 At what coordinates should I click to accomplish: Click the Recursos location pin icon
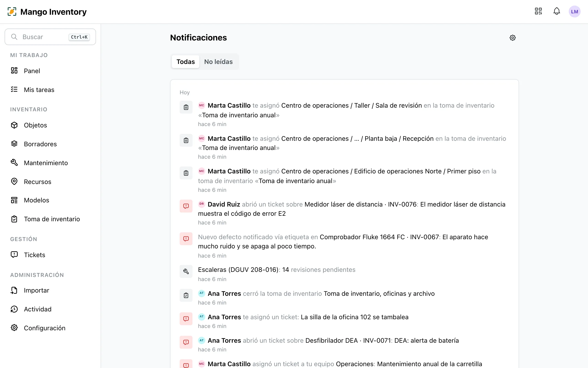point(14,181)
